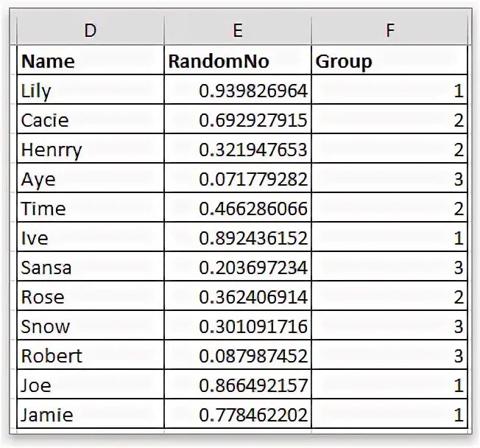Image resolution: width=480 pixels, height=448 pixels.
Task: Select column E header
Action: click(x=237, y=30)
